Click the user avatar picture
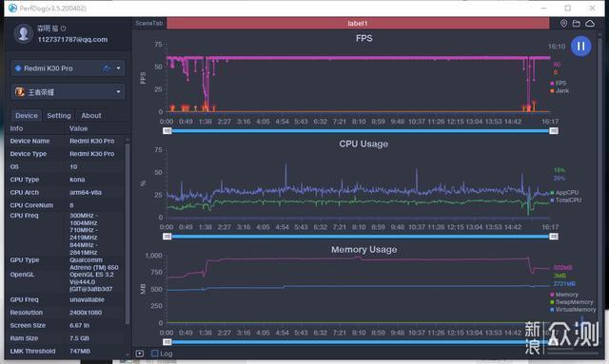 pos(23,33)
